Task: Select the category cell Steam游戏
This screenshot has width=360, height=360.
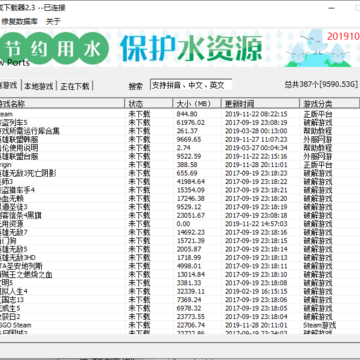Action: pyautogui.click(x=320, y=325)
